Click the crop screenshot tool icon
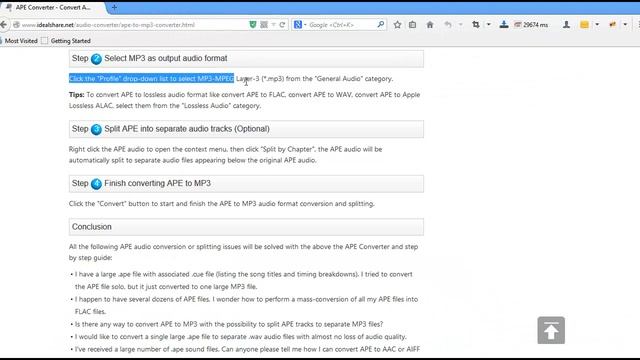 coord(476,25)
